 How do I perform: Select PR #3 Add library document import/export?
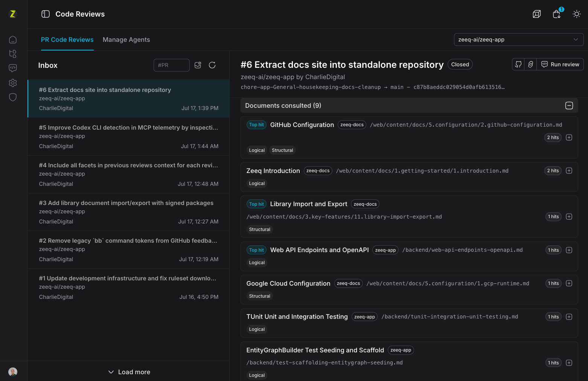coord(129,212)
